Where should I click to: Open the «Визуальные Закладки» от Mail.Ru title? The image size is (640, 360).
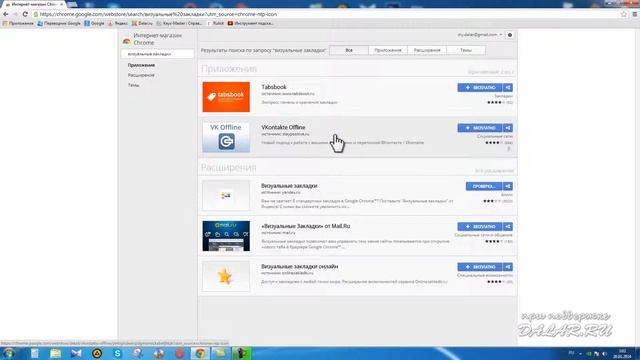pyautogui.click(x=306, y=226)
